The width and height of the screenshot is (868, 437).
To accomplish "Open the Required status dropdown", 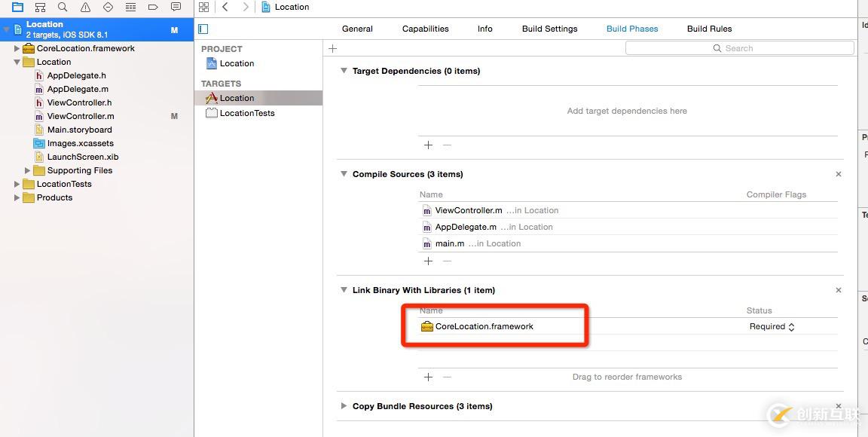I will pyautogui.click(x=772, y=326).
